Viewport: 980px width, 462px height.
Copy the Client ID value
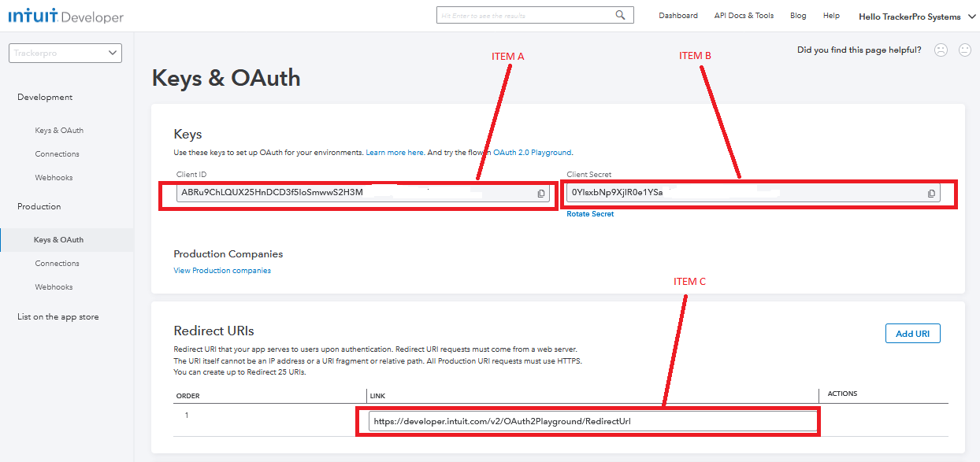[541, 193]
